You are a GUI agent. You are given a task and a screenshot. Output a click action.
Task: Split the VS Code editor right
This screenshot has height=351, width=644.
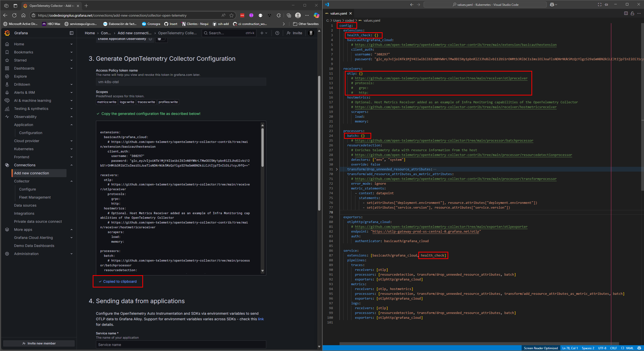[x=626, y=13]
